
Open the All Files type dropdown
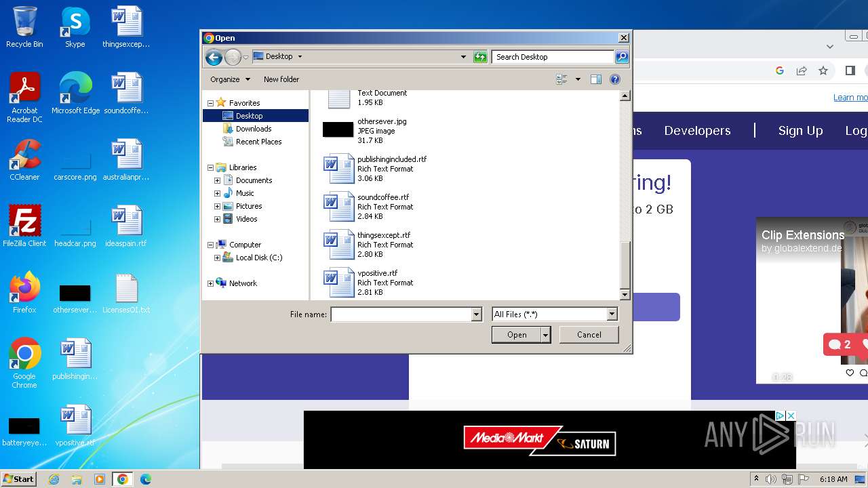coord(612,314)
